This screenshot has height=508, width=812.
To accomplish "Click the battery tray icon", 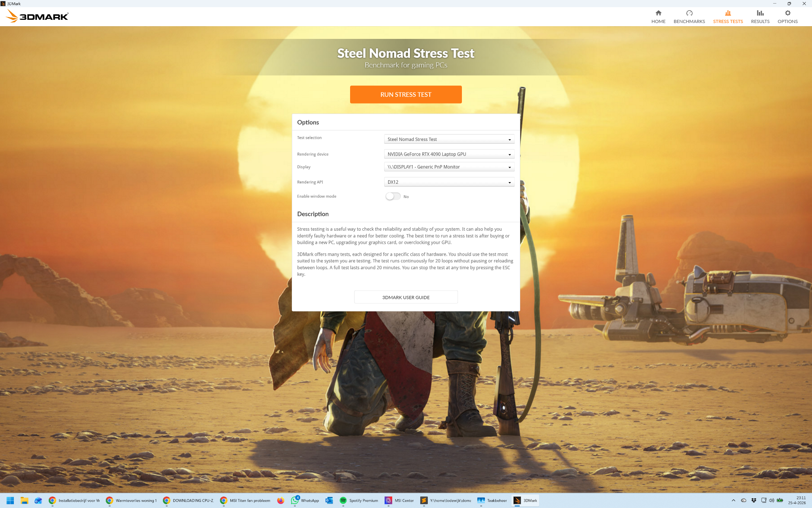I will [780, 500].
